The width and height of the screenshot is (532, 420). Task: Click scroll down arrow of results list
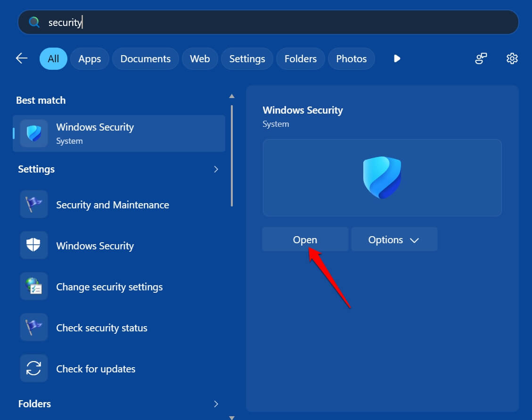(x=232, y=418)
